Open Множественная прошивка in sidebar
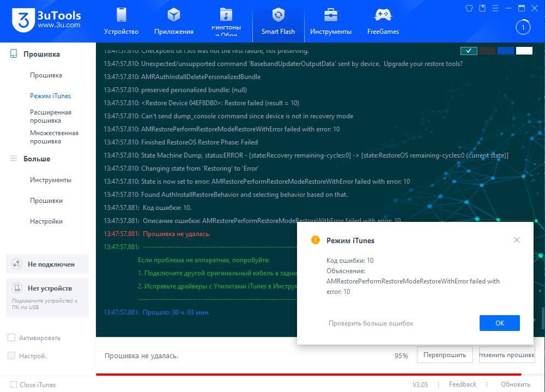The height and width of the screenshot is (392, 545). click(x=54, y=137)
